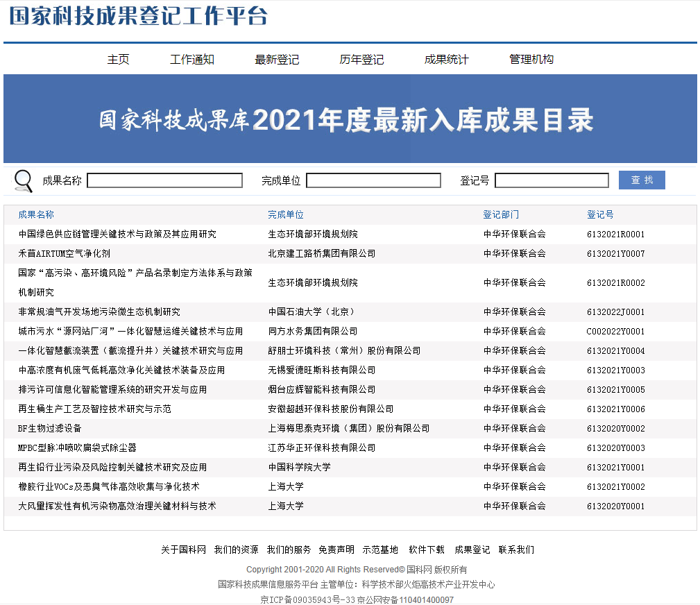Open the 免责声明 footer link
The height and width of the screenshot is (605, 700).
(x=336, y=550)
